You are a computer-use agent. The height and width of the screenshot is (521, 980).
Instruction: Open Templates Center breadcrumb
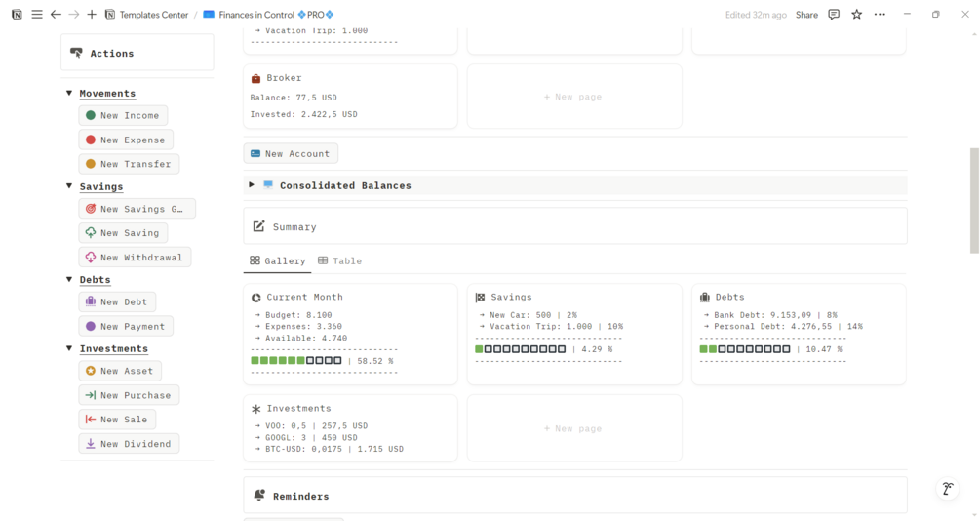[154, 15]
